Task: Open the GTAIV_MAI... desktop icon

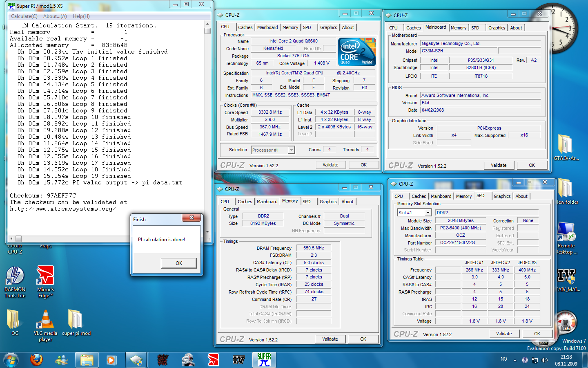Action: pyautogui.click(x=567, y=280)
